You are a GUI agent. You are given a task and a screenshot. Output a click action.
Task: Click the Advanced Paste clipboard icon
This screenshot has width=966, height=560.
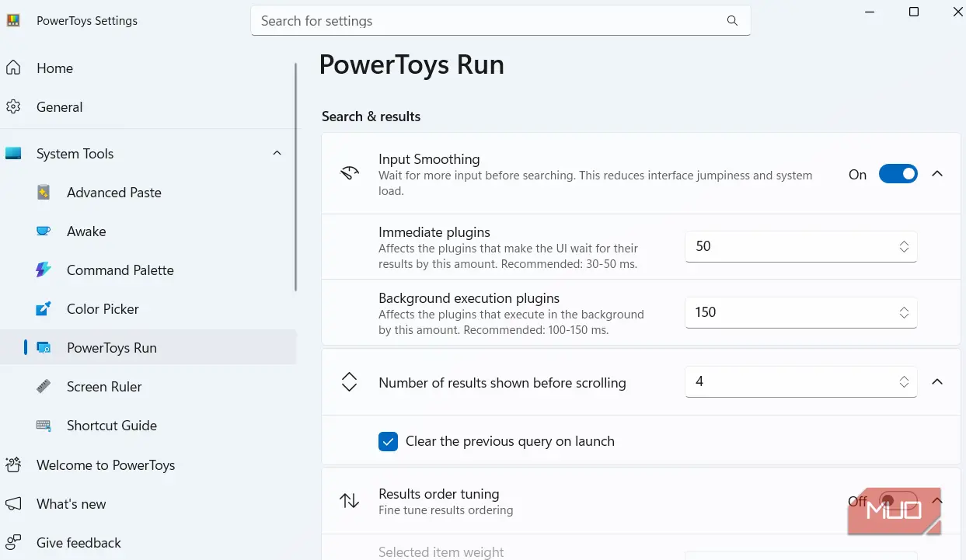44,193
